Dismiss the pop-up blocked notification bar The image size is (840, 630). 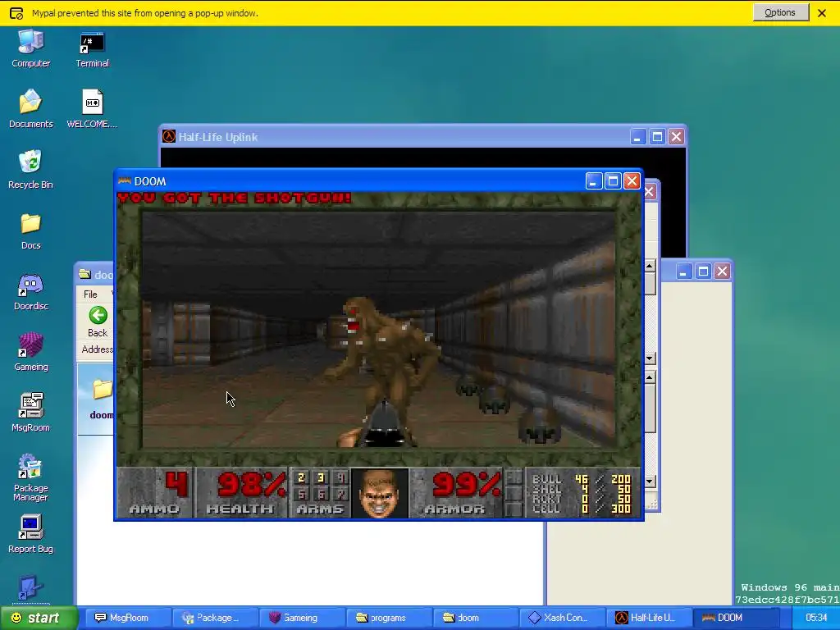822,13
